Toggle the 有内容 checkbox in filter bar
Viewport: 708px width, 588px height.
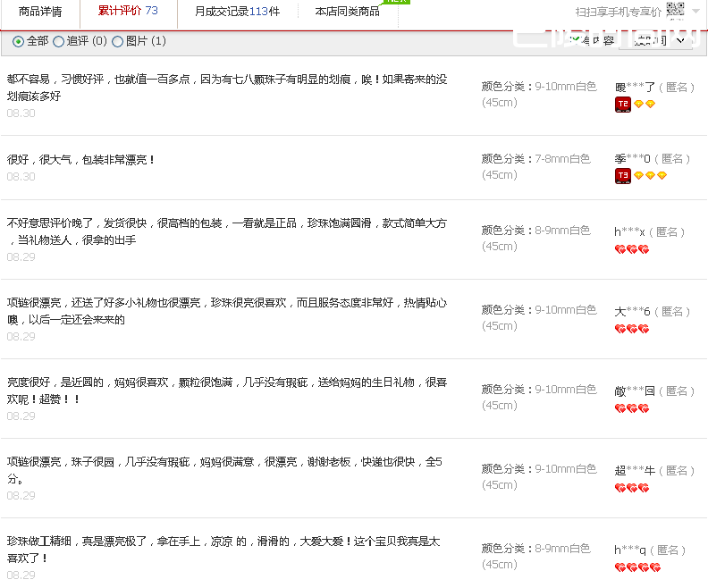pyautogui.click(x=576, y=40)
